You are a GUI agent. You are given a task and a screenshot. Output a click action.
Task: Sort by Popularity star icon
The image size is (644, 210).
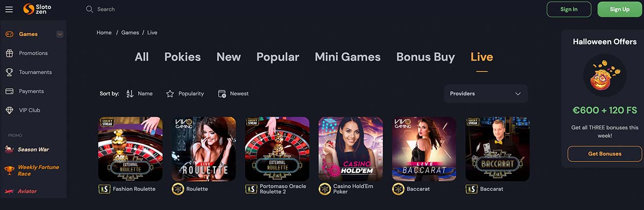(170, 93)
